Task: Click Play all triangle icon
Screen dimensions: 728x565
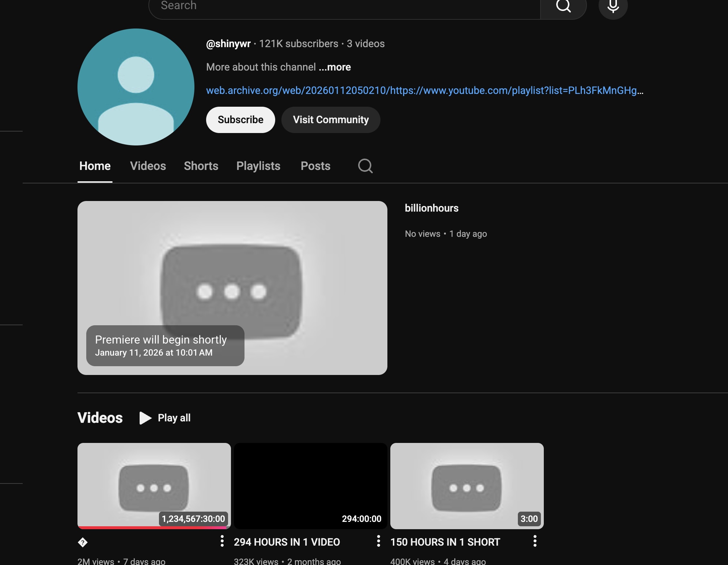Action: [145, 418]
